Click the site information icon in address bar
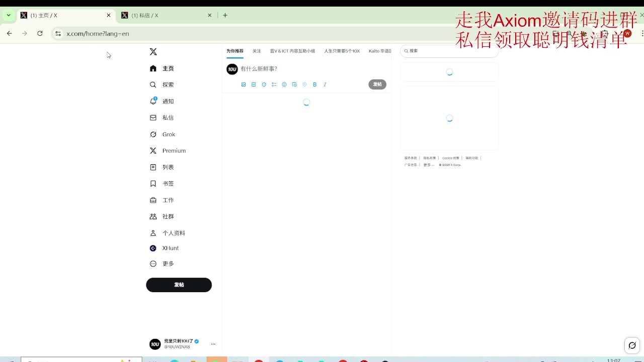The image size is (644, 362). (58, 34)
